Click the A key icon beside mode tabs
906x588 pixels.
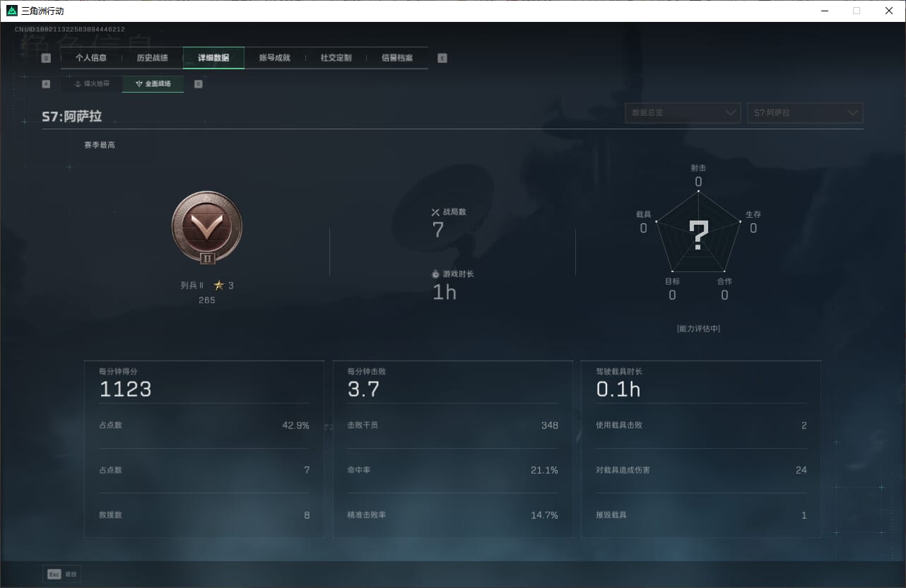tap(46, 83)
